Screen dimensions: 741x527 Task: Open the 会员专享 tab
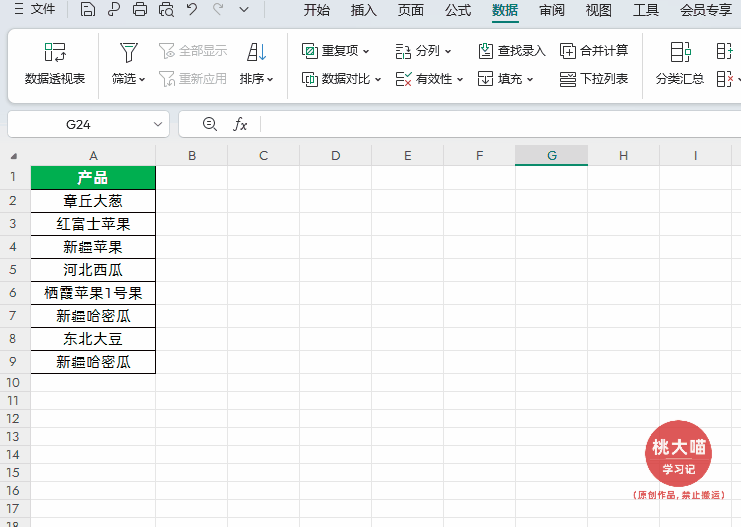pos(706,10)
